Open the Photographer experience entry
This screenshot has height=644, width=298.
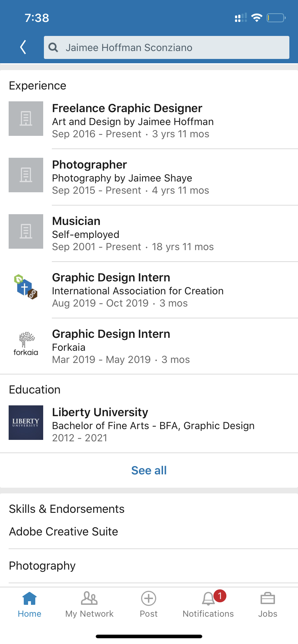[x=90, y=165]
